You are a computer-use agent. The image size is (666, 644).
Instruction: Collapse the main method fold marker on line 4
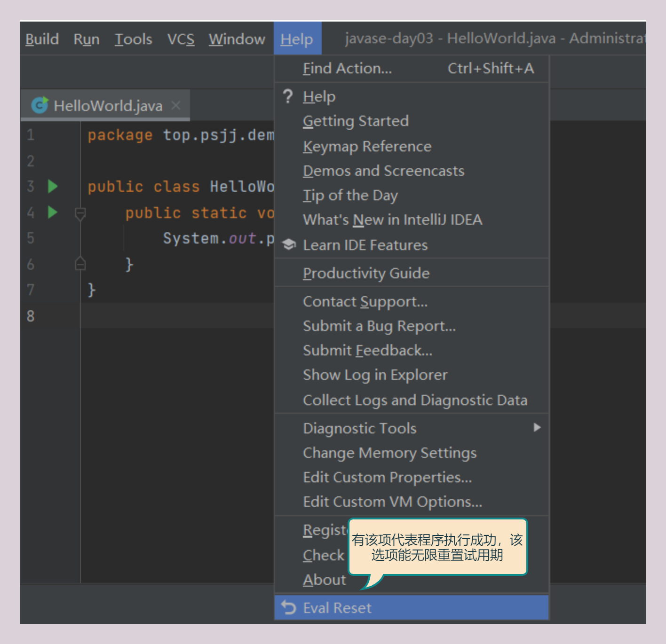tap(80, 214)
